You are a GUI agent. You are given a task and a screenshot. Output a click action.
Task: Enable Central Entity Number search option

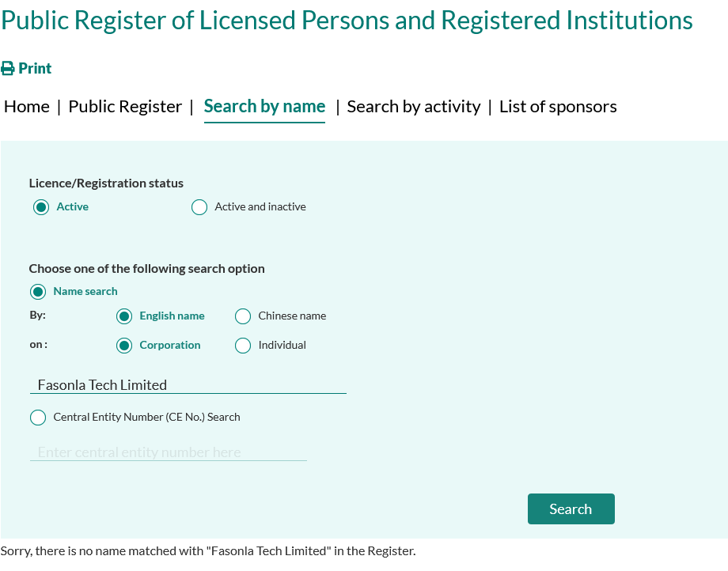click(x=38, y=418)
